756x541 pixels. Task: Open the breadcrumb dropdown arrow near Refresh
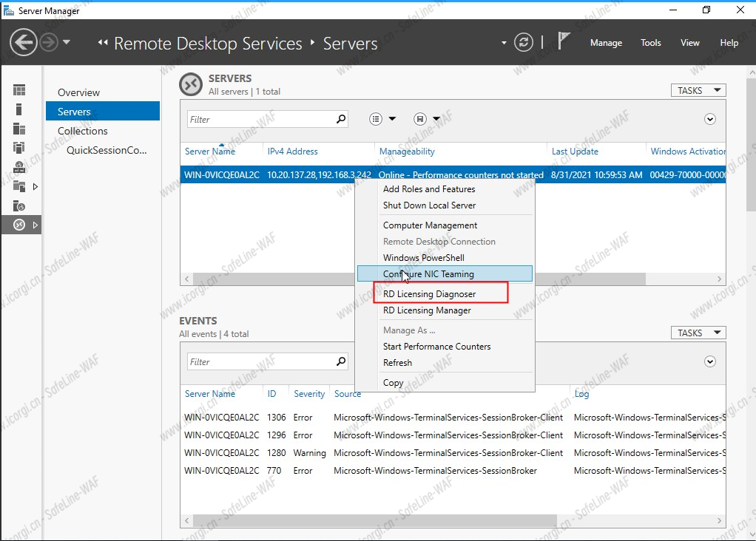tap(504, 43)
